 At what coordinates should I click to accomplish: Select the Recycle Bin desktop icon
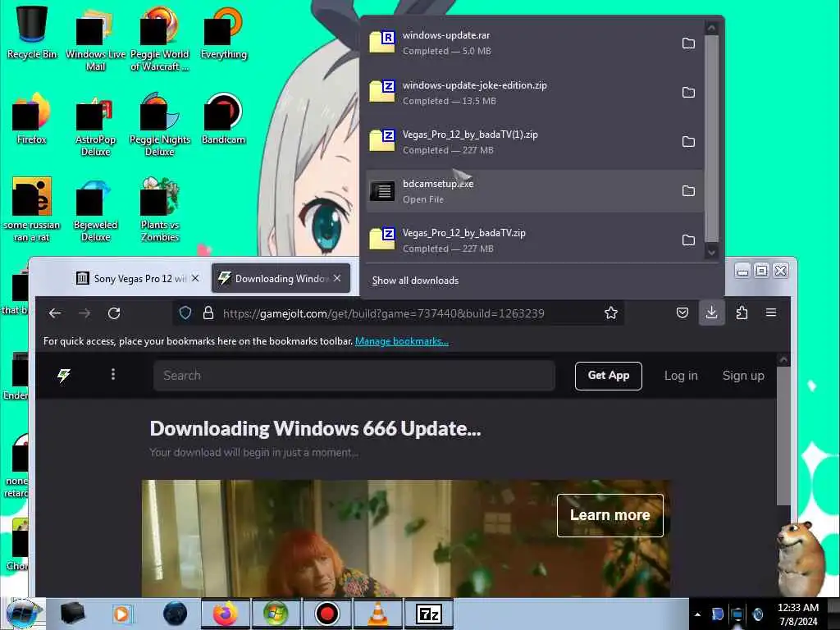(x=32, y=32)
